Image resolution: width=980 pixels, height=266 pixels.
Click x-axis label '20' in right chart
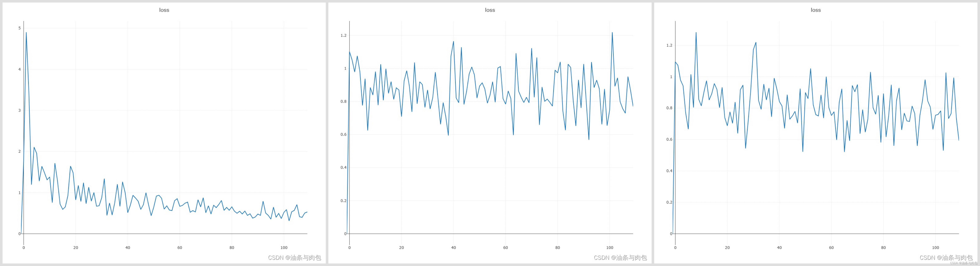(727, 248)
